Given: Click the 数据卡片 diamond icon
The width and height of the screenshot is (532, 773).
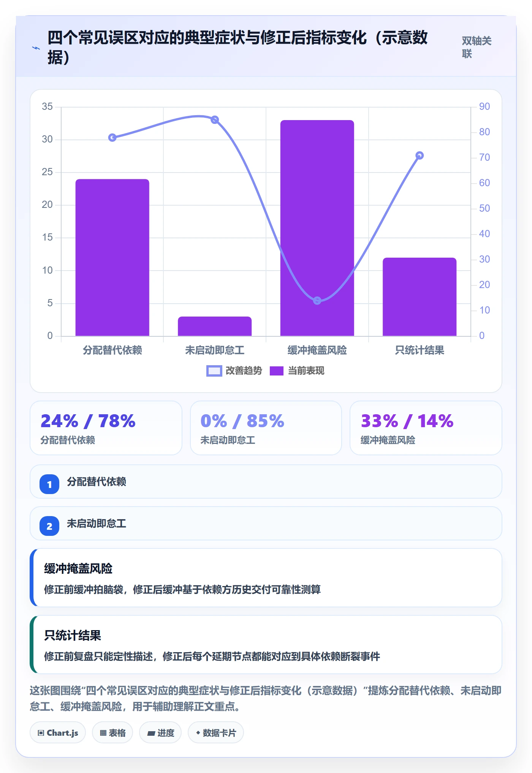Looking at the screenshot, I should (198, 733).
